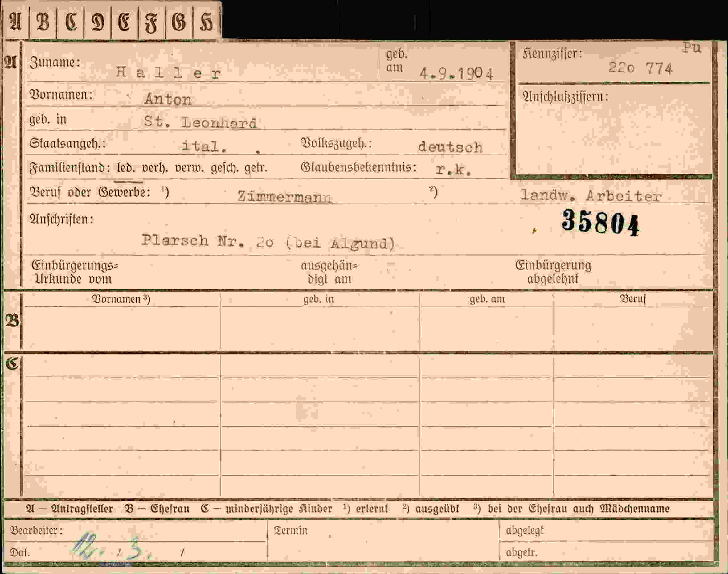Click the 'Vornamen:' label in section A
Image resolution: width=728 pixels, height=574 pixels.
click(61, 95)
